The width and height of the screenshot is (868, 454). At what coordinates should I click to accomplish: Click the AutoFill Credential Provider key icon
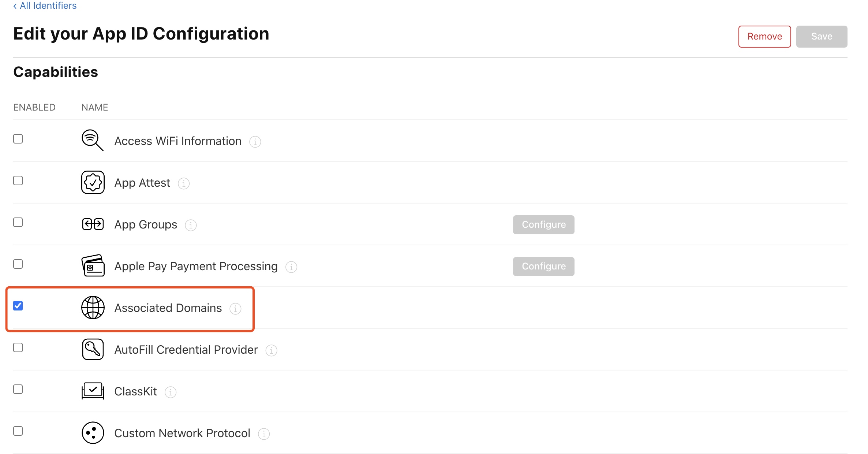[93, 349]
